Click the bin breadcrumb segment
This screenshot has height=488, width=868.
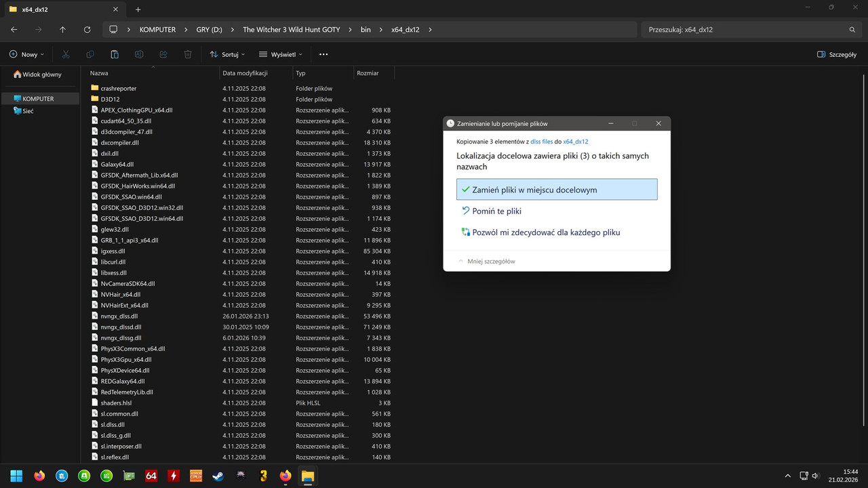coord(366,30)
